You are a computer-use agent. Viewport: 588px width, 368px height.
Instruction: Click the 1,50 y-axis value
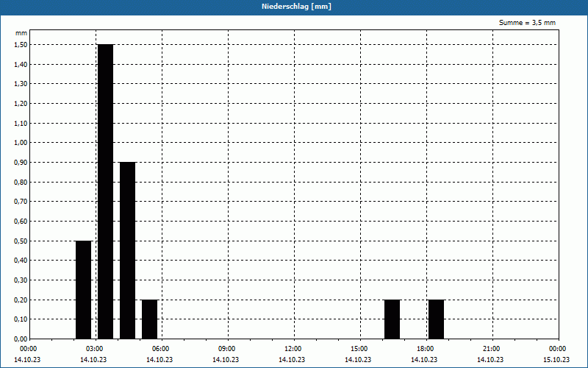21,45
